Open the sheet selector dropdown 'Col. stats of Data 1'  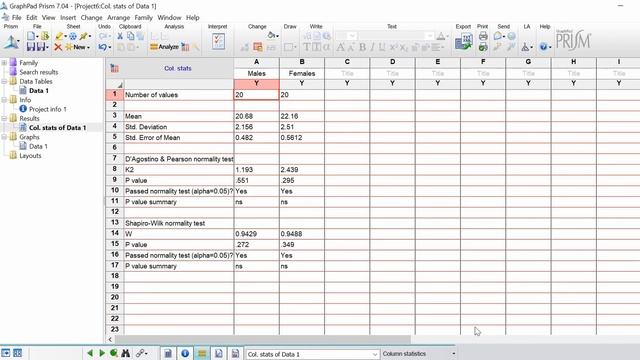click(312, 354)
